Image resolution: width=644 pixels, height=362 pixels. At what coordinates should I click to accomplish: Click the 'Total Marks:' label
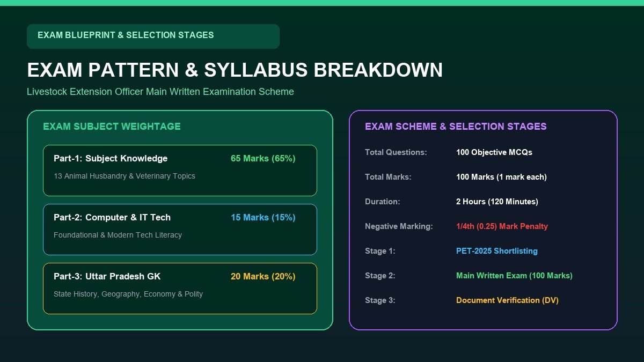[388, 177]
